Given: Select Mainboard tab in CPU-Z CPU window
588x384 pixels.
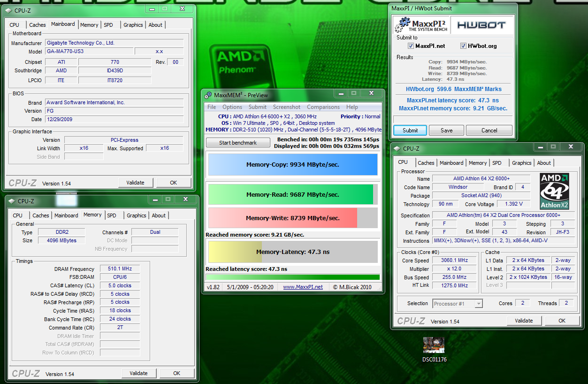Looking at the screenshot, I should [x=451, y=163].
